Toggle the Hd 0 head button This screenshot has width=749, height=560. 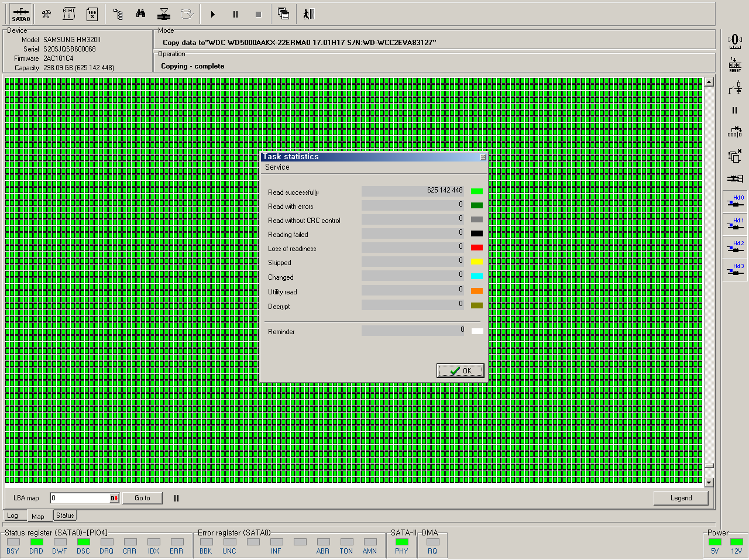click(x=735, y=201)
